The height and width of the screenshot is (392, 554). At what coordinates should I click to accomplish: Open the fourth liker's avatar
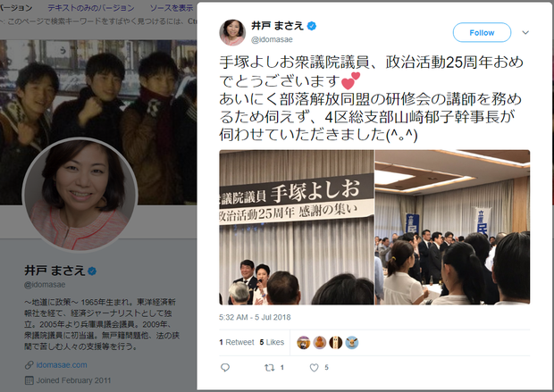click(x=352, y=343)
